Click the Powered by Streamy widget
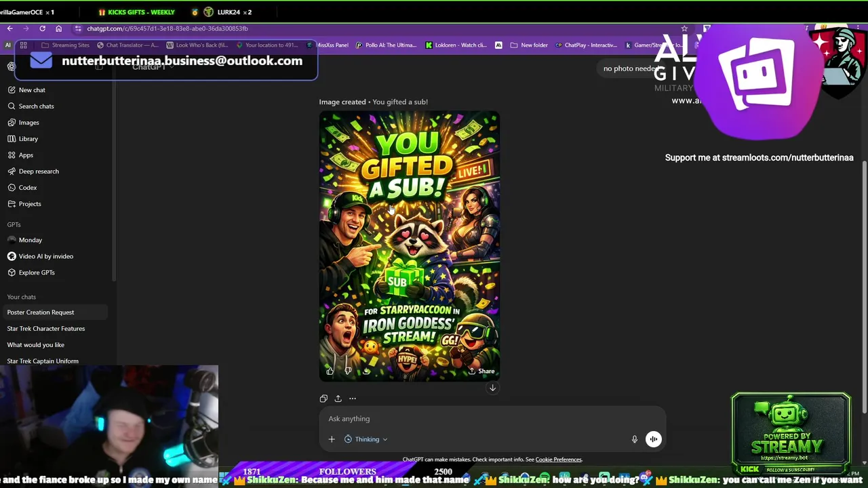The image size is (868, 488). click(x=791, y=434)
